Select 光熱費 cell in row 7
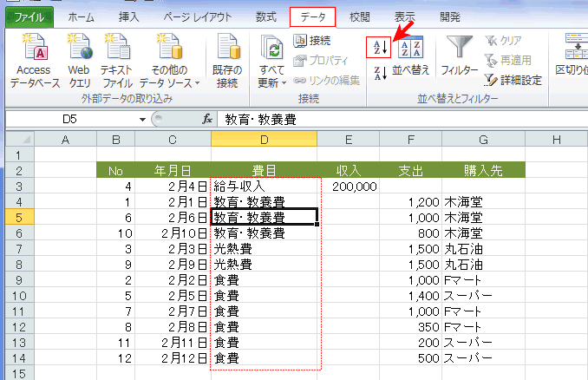This screenshot has height=380, width=588. pos(264,249)
